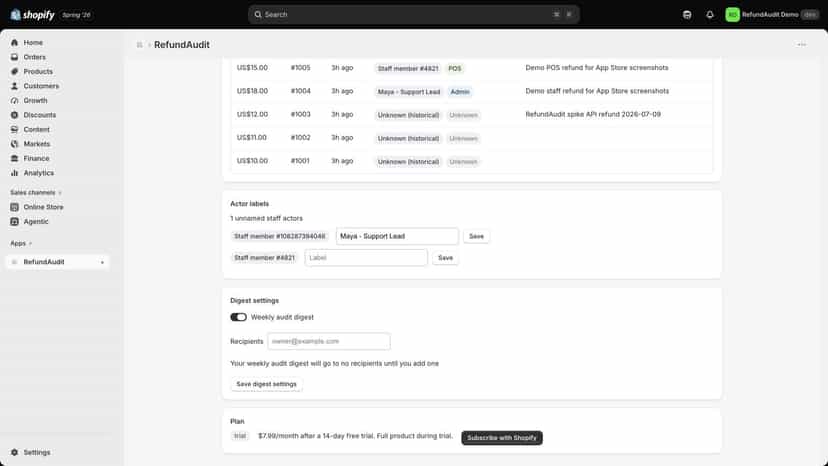The width and height of the screenshot is (828, 466).
Task: Open the Home icon in sidebar
Action: [14, 42]
